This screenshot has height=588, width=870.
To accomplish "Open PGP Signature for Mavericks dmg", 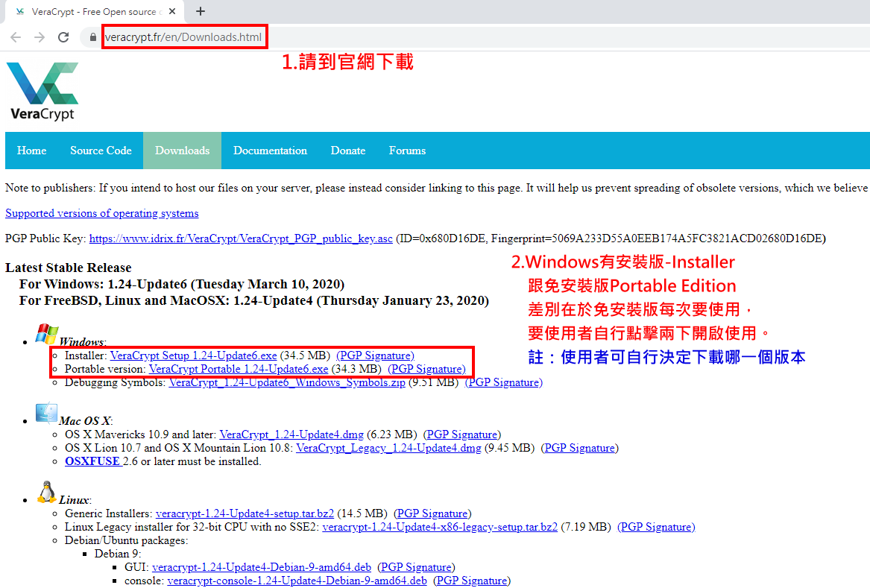I will 461,434.
